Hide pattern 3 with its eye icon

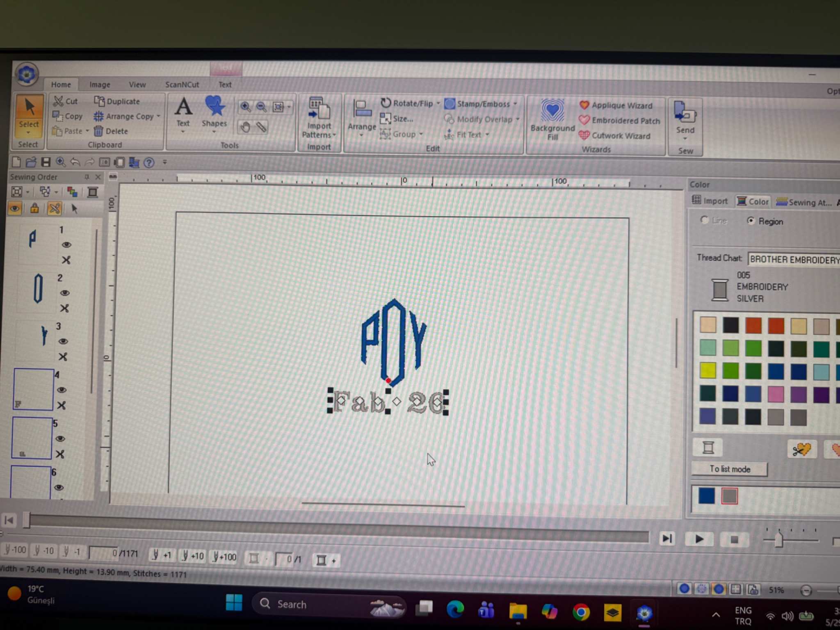(x=63, y=341)
